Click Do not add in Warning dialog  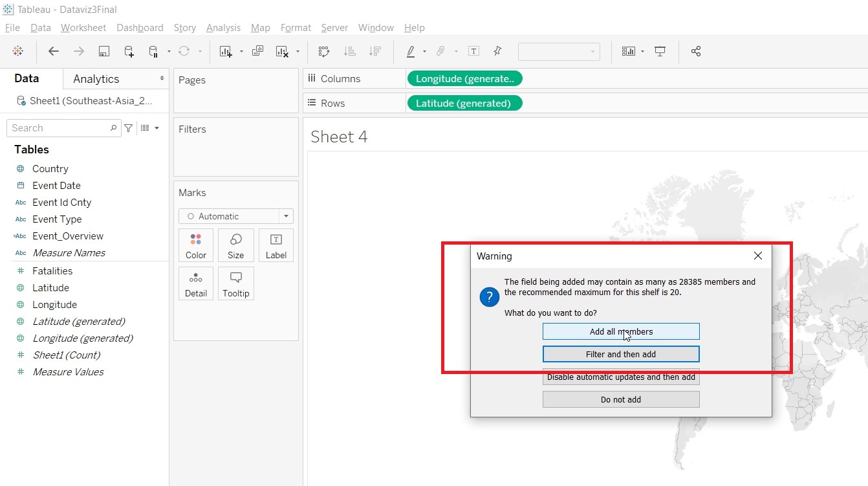(x=621, y=399)
